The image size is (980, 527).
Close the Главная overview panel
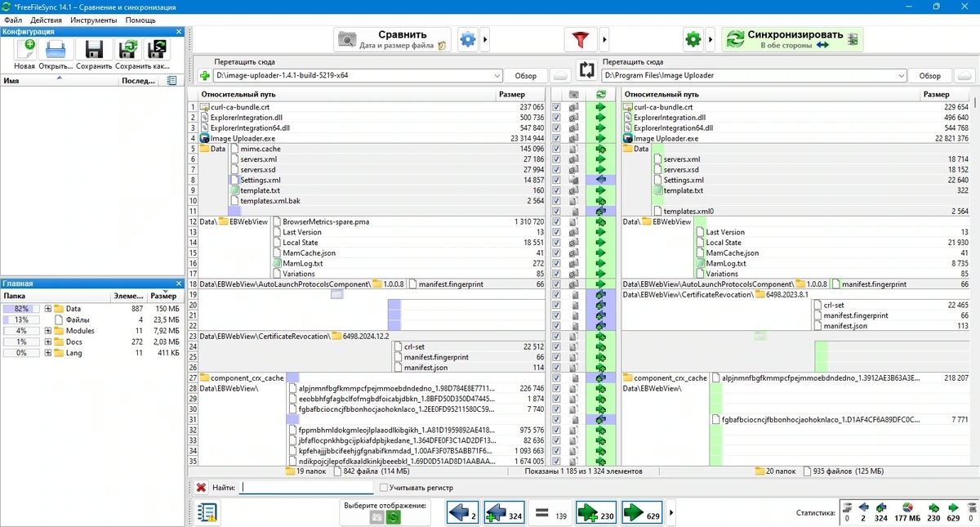(x=179, y=284)
